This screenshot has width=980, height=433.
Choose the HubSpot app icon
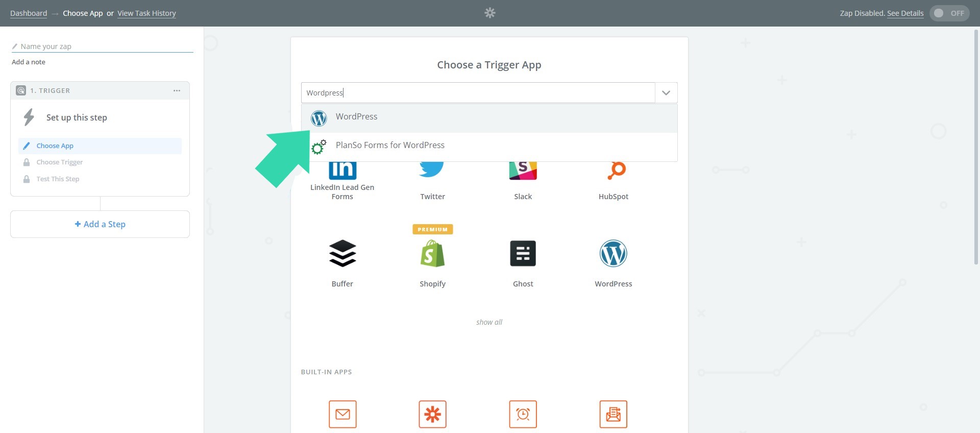pos(616,171)
